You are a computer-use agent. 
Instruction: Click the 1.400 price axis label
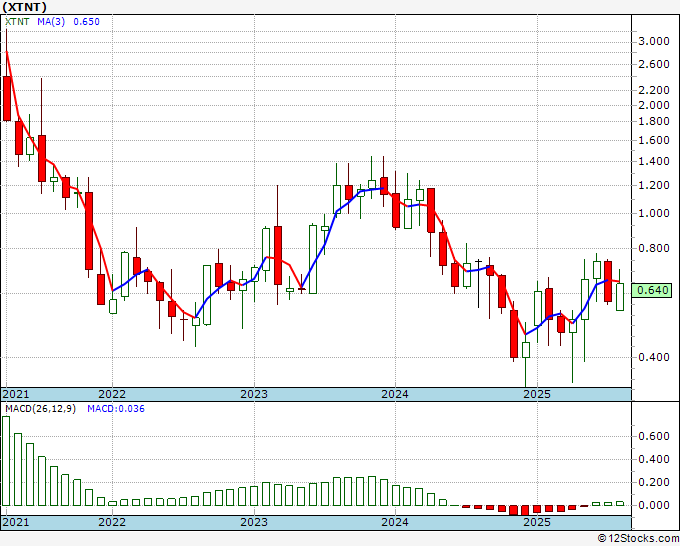654,161
